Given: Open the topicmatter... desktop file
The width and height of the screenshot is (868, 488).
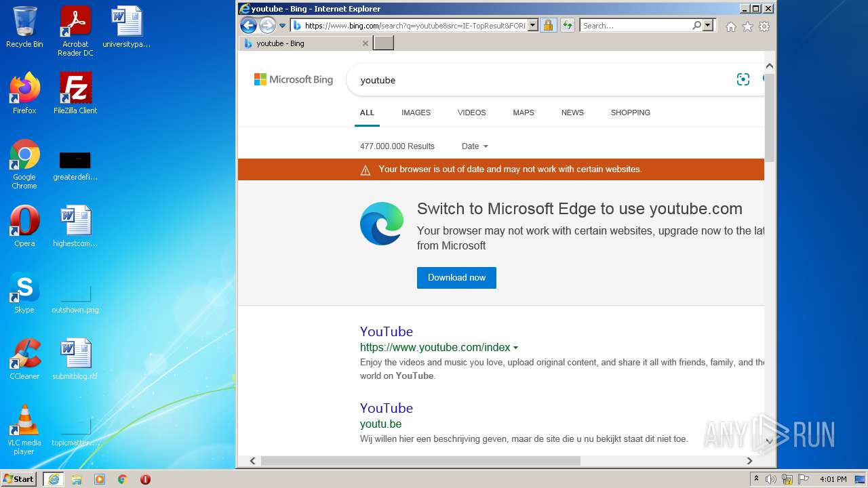Looking at the screenshot, I should 75,431.
